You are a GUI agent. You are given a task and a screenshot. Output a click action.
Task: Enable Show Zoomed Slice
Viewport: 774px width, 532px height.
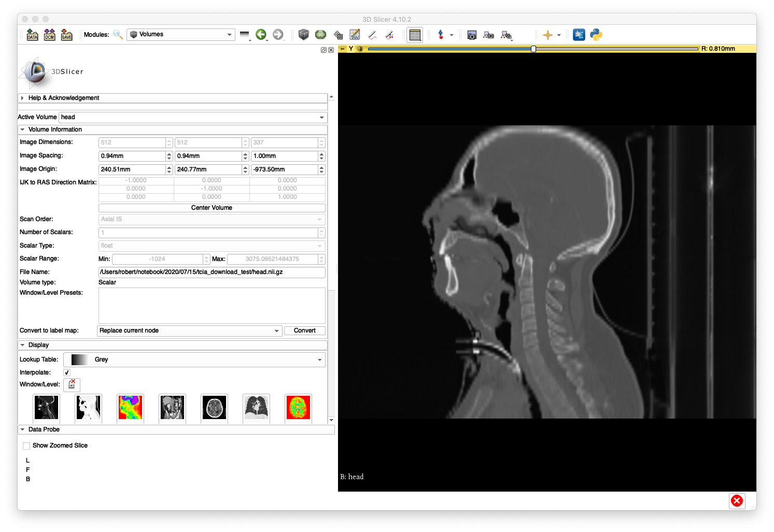click(26, 445)
